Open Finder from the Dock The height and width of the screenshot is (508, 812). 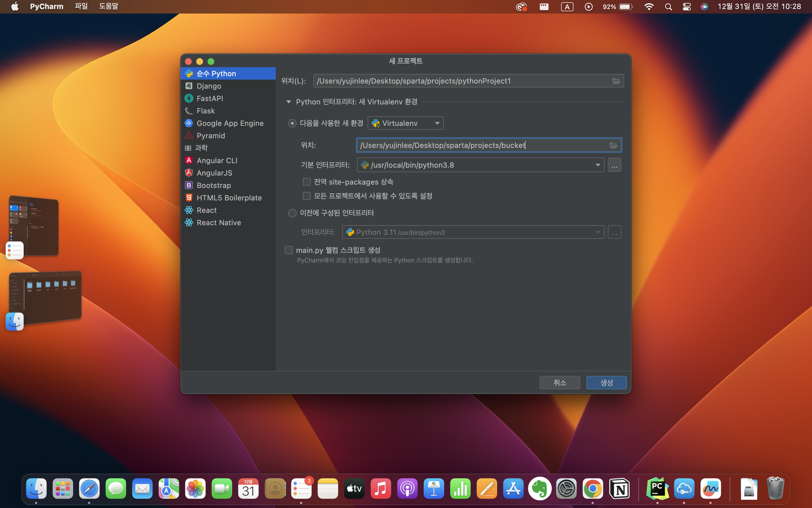(36, 489)
